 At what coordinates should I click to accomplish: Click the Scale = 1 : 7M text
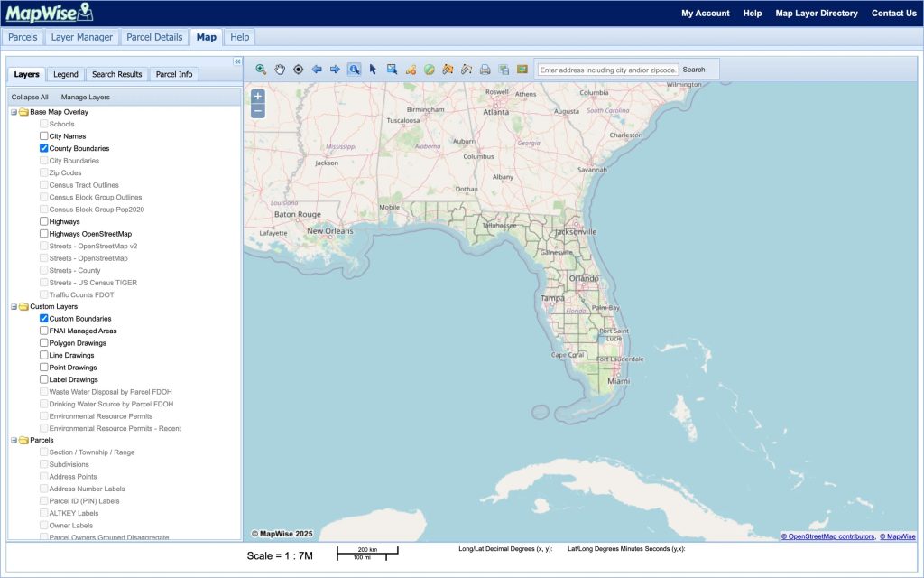[x=280, y=555]
